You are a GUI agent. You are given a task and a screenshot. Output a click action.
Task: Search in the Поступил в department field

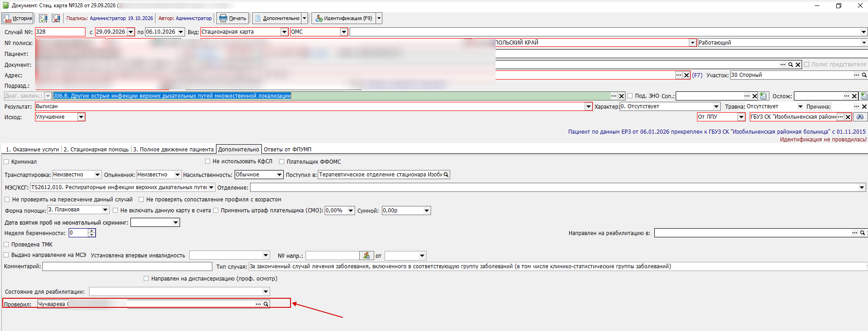446,175
